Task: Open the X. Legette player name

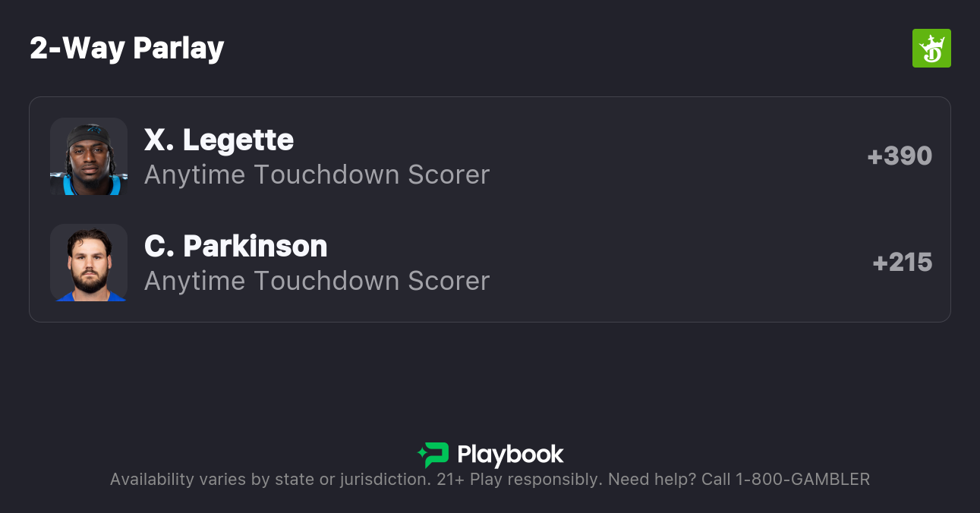Action: (219, 140)
